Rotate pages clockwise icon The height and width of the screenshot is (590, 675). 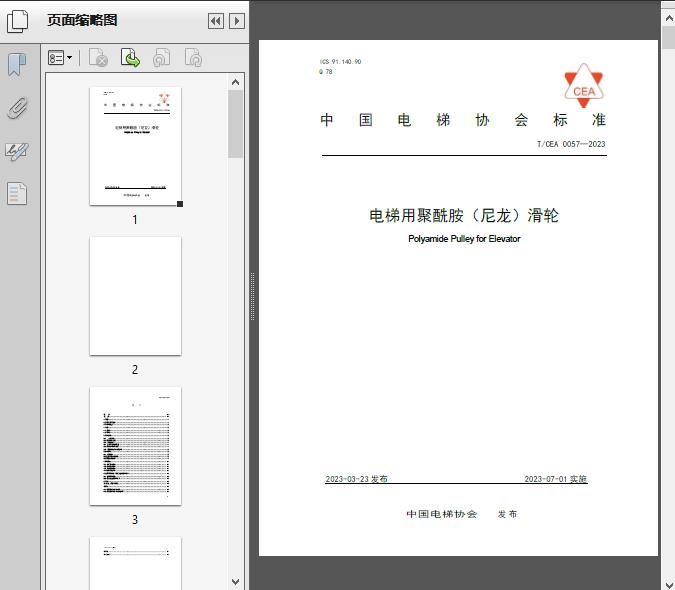coord(193,58)
